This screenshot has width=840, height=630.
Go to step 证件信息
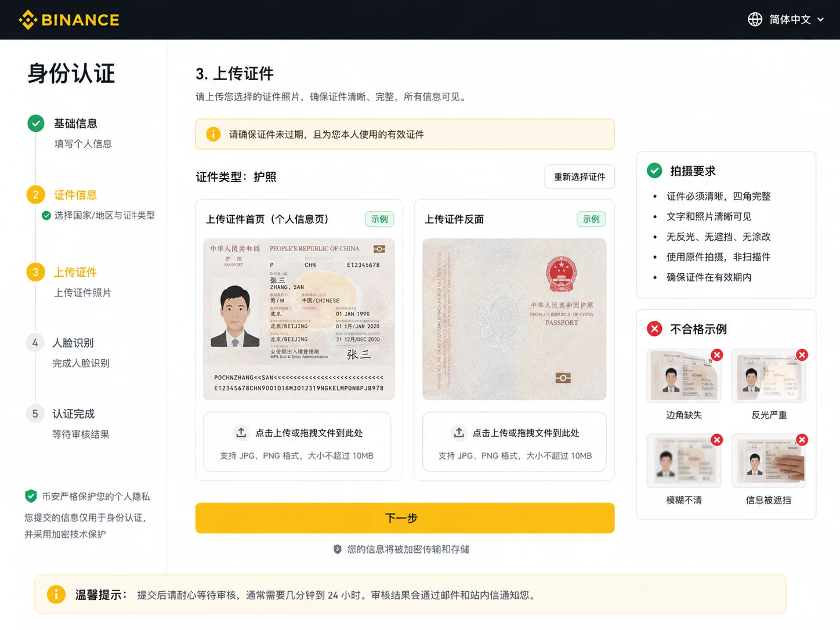[75, 195]
